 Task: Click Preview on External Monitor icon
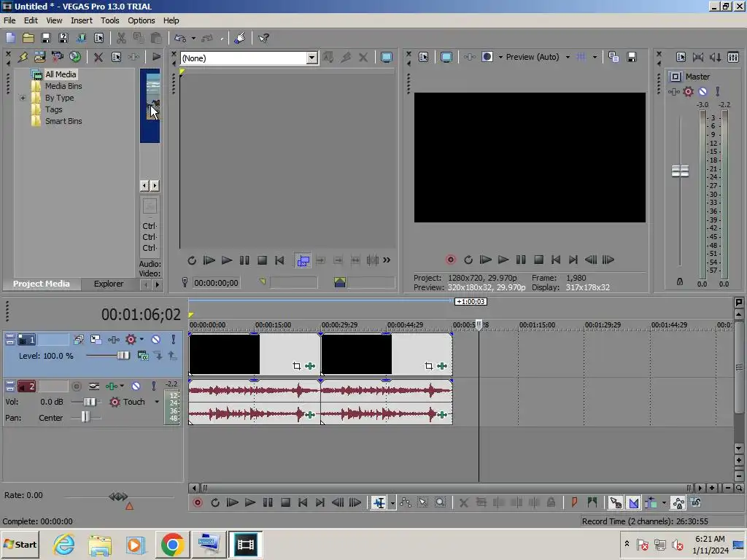click(446, 57)
